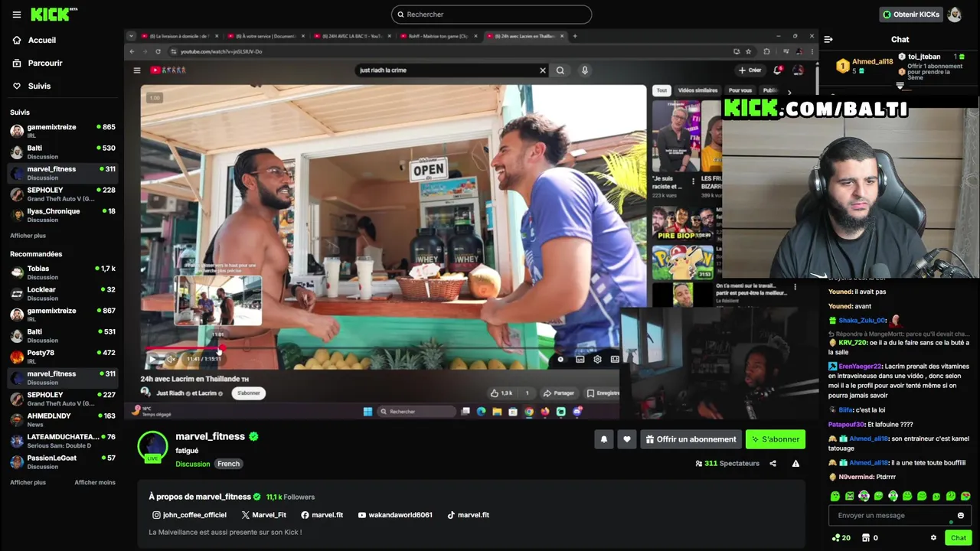Click the KICKs balance icon showing 20
Image resolution: width=980 pixels, height=551 pixels.
click(x=841, y=538)
